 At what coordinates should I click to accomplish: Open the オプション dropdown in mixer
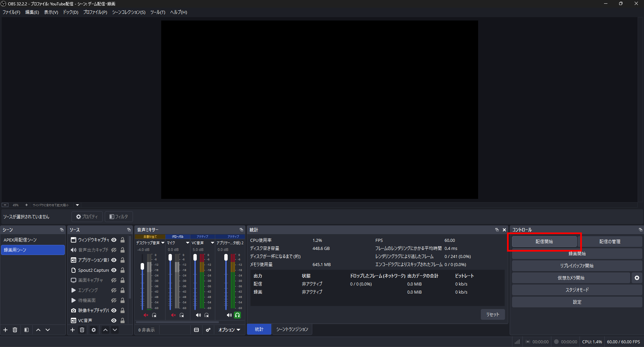tap(229, 330)
